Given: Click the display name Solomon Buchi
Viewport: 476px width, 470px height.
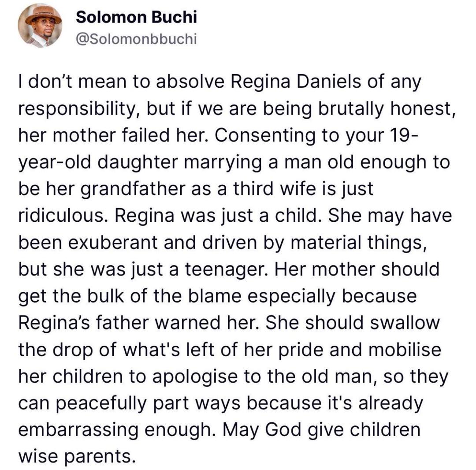Looking at the screenshot, I should (136, 17).
